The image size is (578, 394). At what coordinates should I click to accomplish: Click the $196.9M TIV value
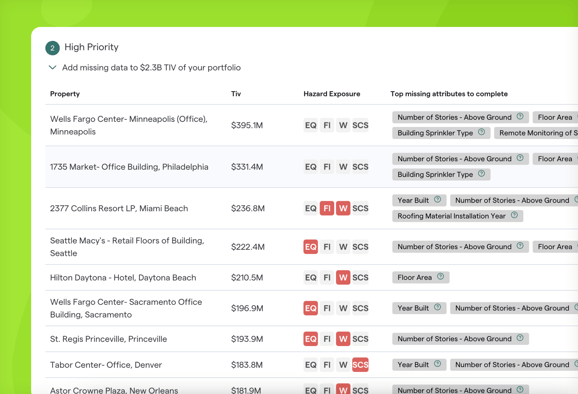coord(247,308)
